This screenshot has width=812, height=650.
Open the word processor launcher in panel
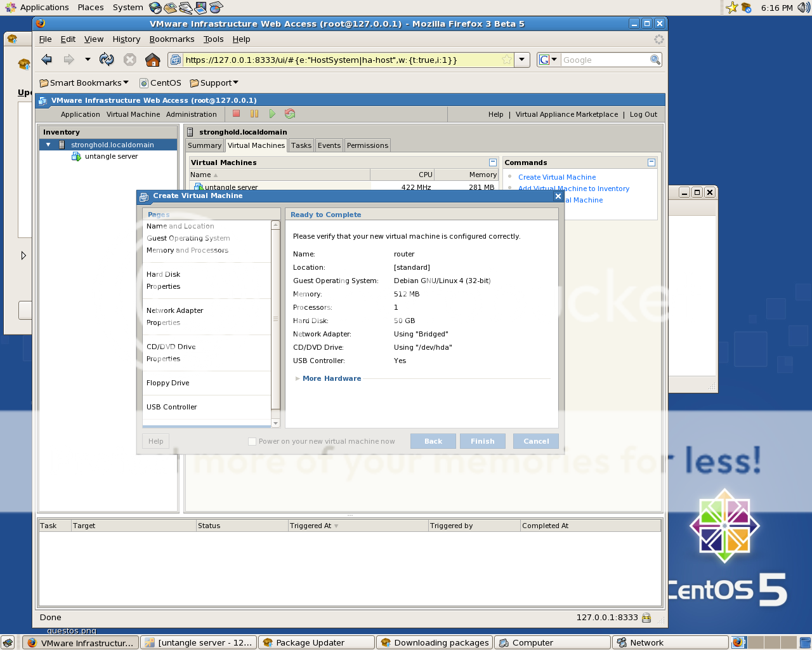tap(185, 8)
